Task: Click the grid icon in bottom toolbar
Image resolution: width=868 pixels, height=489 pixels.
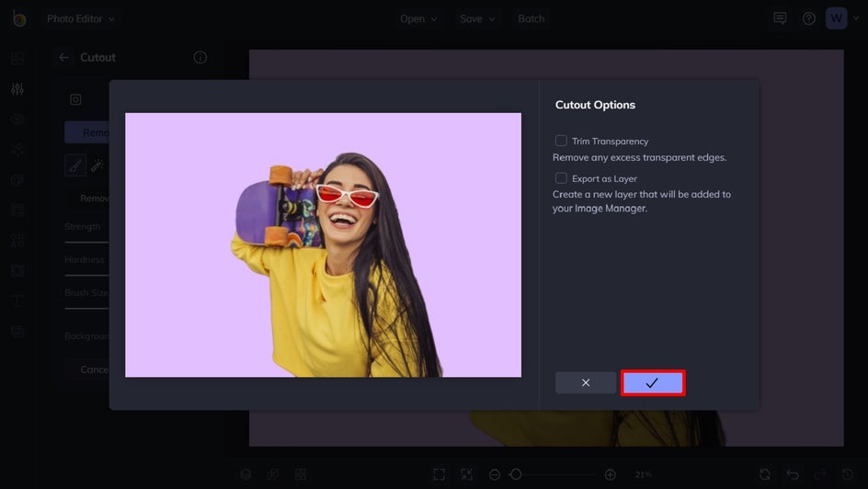Action: 301,474
